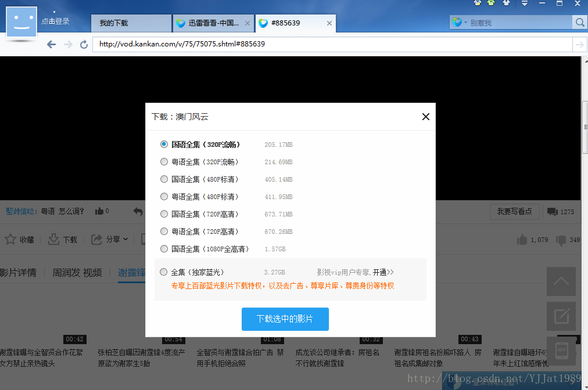
Task: Click the 00:43 video thumbnail
Action: (x=470, y=339)
